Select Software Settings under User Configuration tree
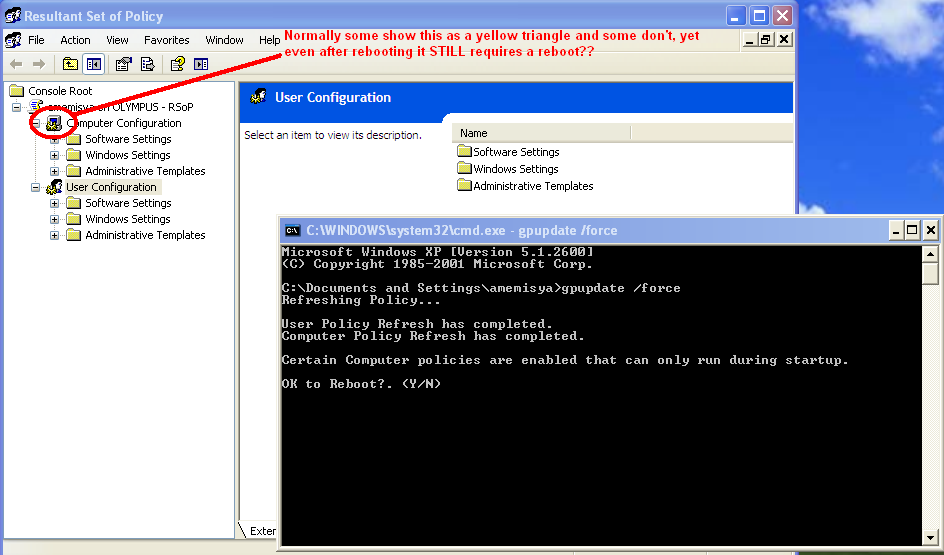 [x=128, y=203]
